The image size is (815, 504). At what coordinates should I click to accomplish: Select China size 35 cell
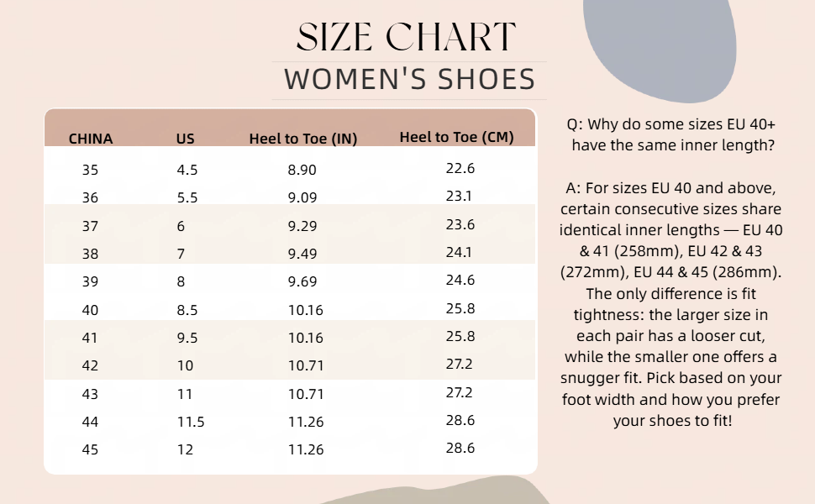pyautogui.click(x=90, y=170)
